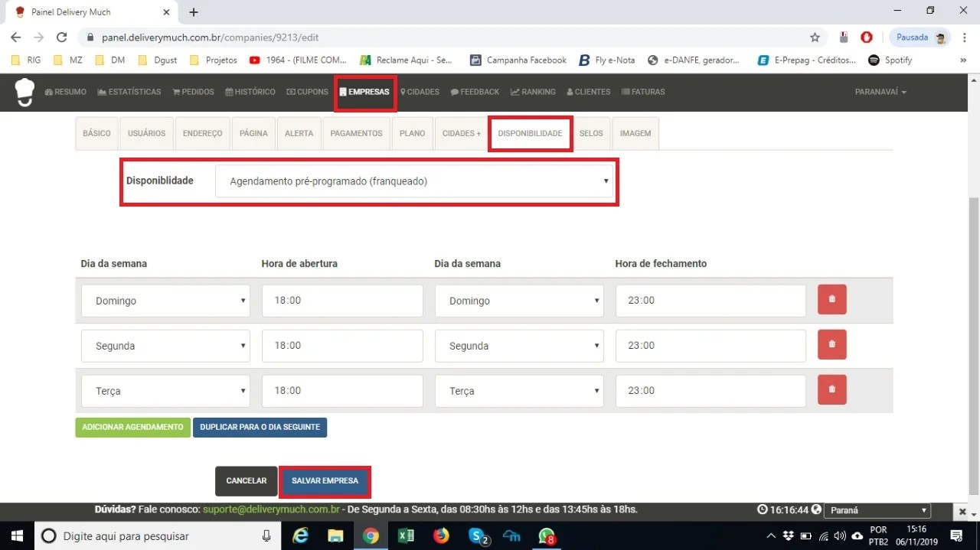980x550 pixels.
Task: Open a new browser tab
Action: pos(194,12)
